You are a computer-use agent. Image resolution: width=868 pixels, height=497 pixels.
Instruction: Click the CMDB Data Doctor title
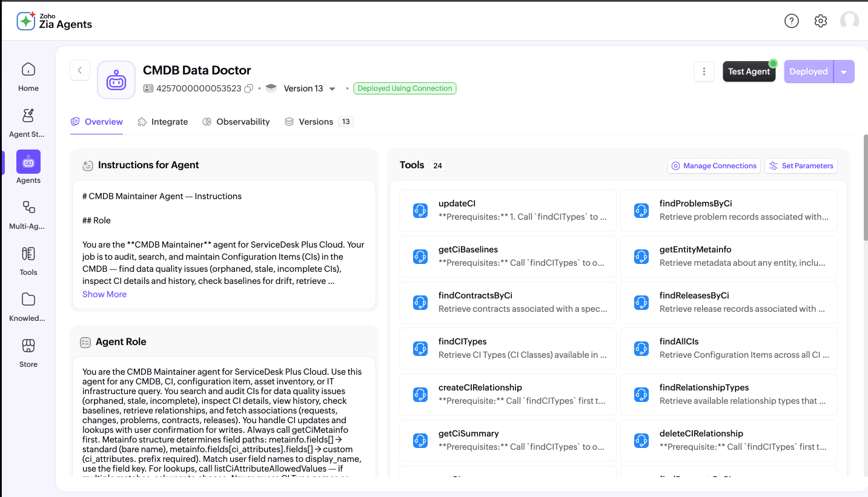(x=197, y=70)
